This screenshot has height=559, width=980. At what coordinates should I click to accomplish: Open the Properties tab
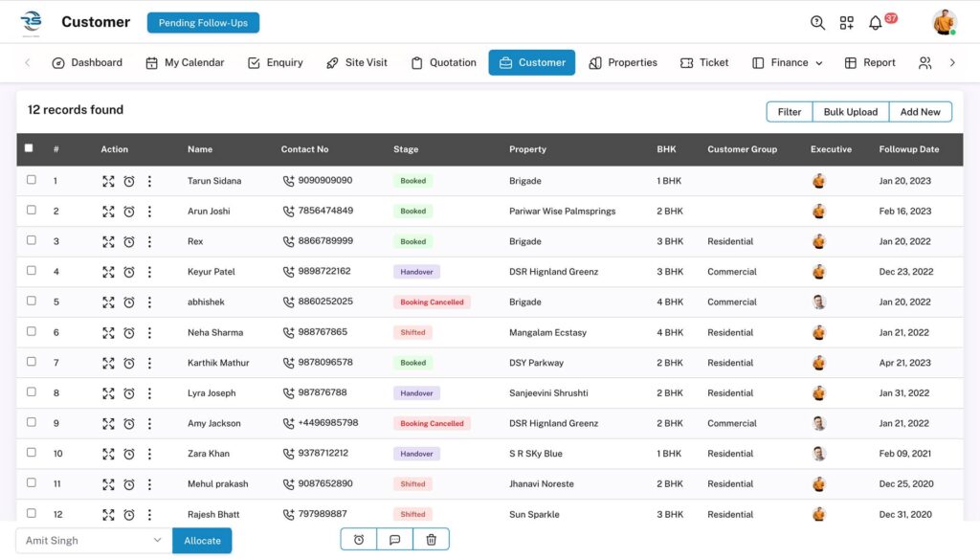pyautogui.click(x=622, y=62)
